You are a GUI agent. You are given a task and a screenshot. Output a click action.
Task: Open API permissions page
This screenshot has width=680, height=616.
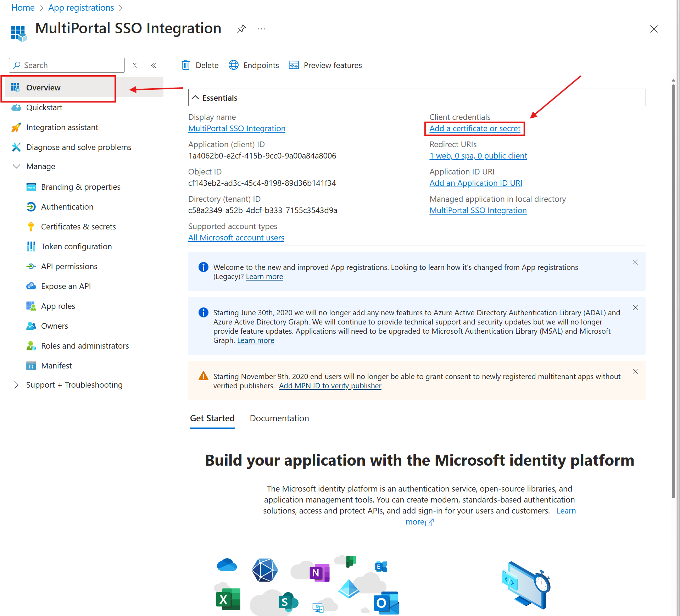(x=69, y=266)
